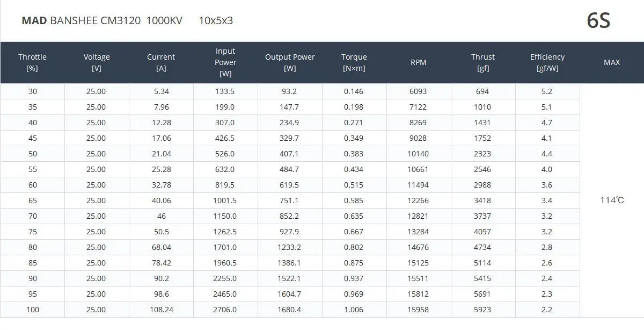644x330 pixels.
Task: Select the 108.24 current cell
Action: point(161,310)
